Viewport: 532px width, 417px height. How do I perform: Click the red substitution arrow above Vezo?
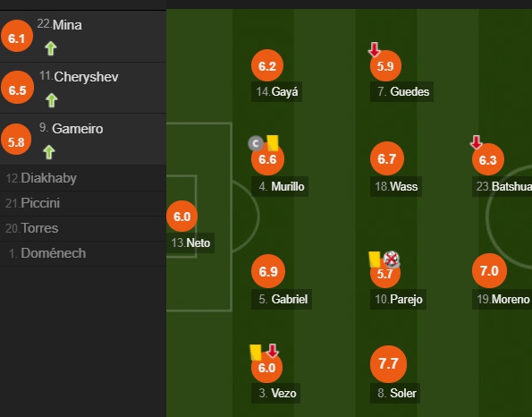[x=273, y=351]
